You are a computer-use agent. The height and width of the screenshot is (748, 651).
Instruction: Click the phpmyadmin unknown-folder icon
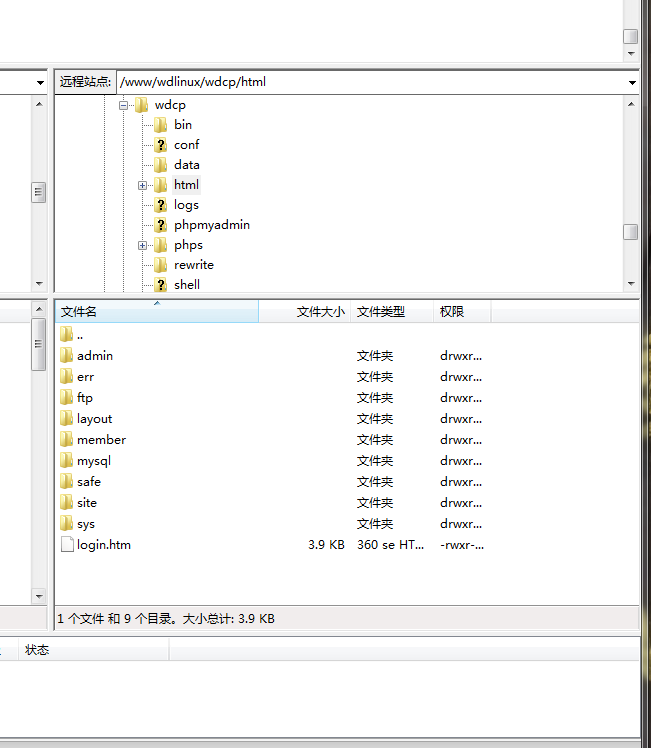point(161,225)
